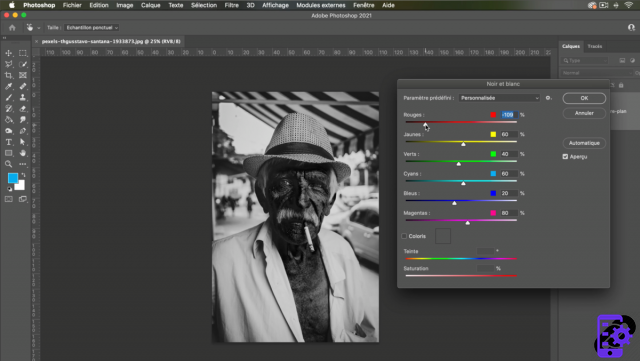Screen dimensions: 640x361
Task: Select the History Brush tool
Action: click(x=8, y=109)
